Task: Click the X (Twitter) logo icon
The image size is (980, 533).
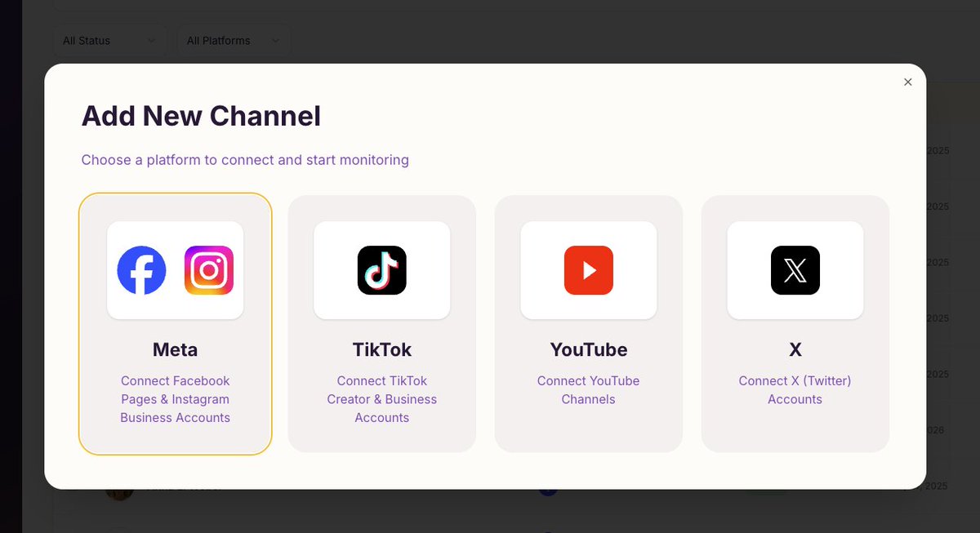Action: [x=795, y=270]
